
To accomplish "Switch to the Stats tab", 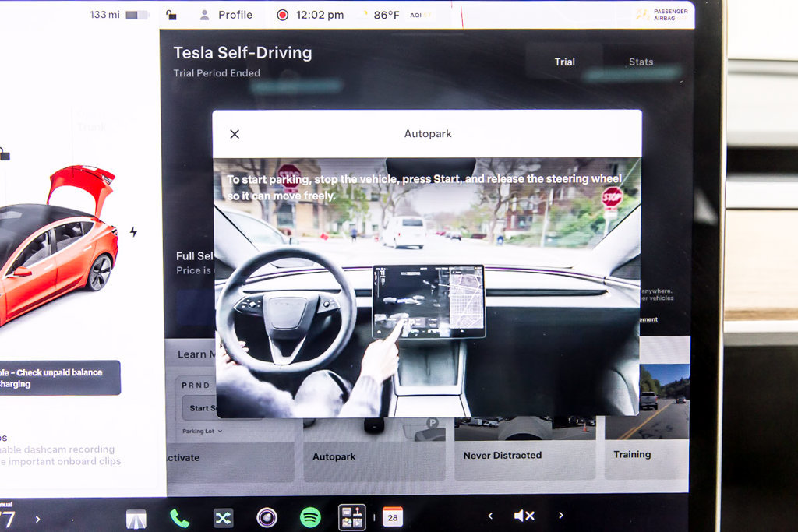I will tap(641, 62).
